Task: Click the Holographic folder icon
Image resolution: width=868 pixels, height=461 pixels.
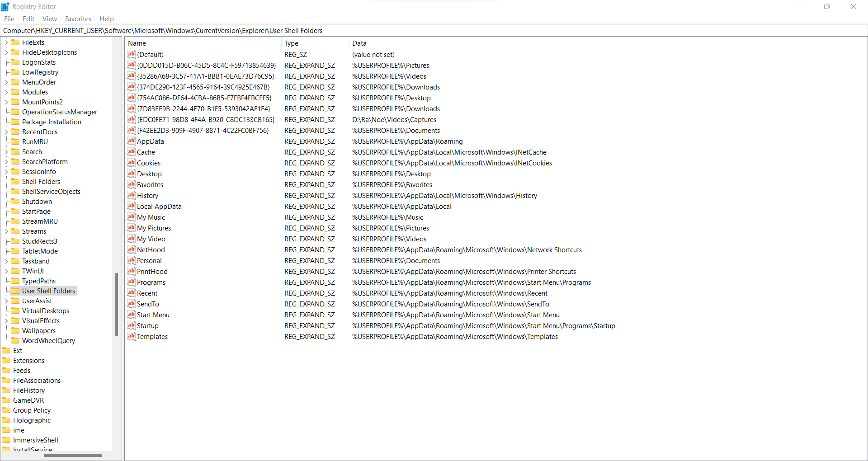Action: (x=6, y=420)
